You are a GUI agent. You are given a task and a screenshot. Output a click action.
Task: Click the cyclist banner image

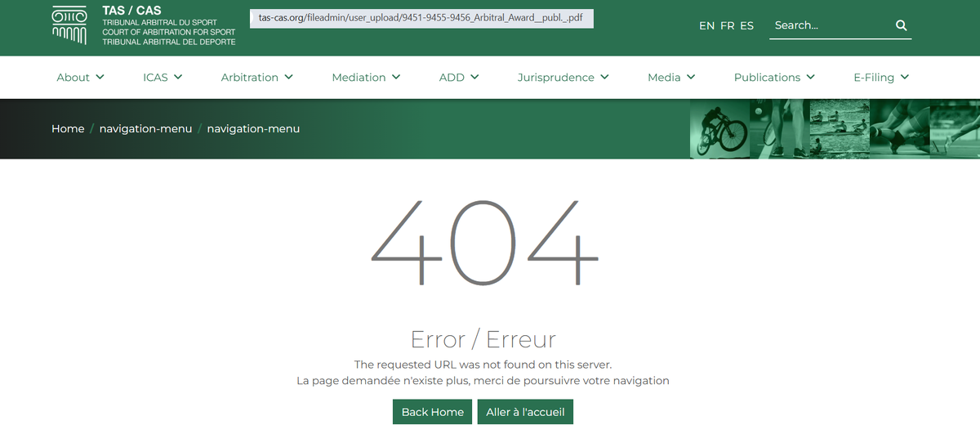(720, 129)
